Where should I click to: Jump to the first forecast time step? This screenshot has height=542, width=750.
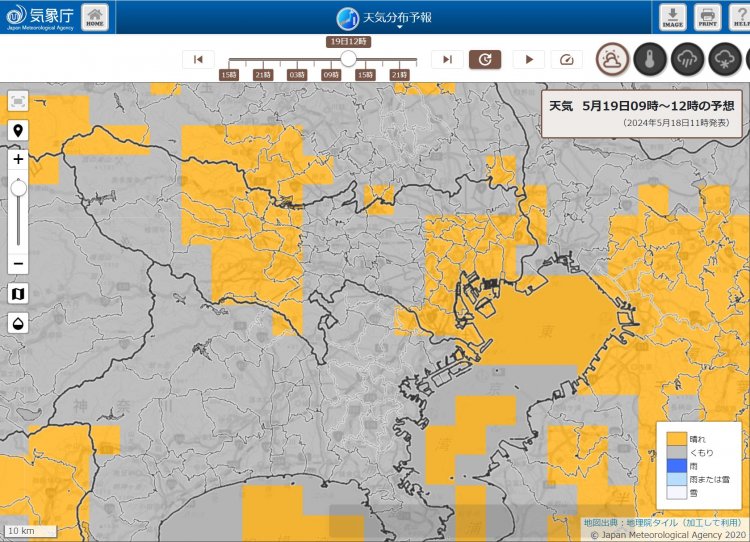(198, 60)
